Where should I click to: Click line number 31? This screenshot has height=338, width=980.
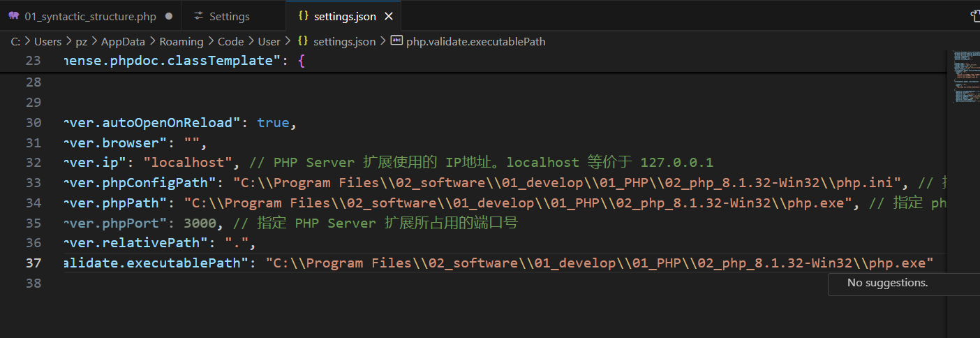pyautogui.click(x=33, y=142)
